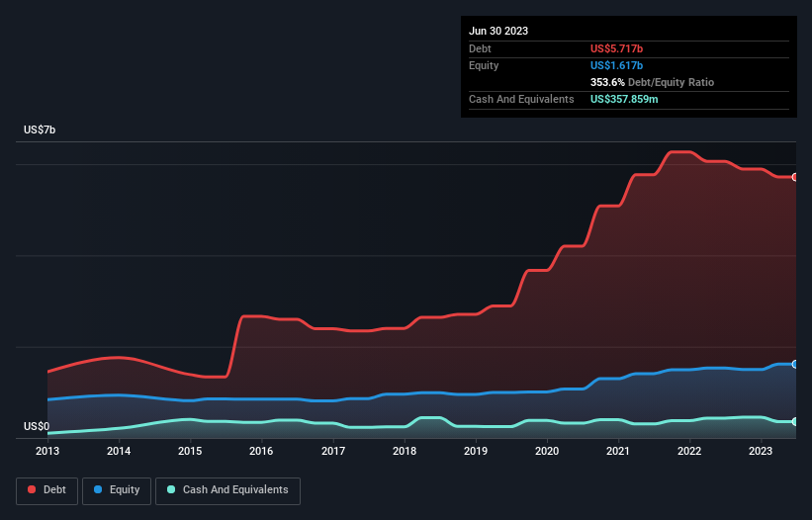This screenshot has width=812, height=520.
Task: Click the 2013 x-axis label
Action: point(47,451)
